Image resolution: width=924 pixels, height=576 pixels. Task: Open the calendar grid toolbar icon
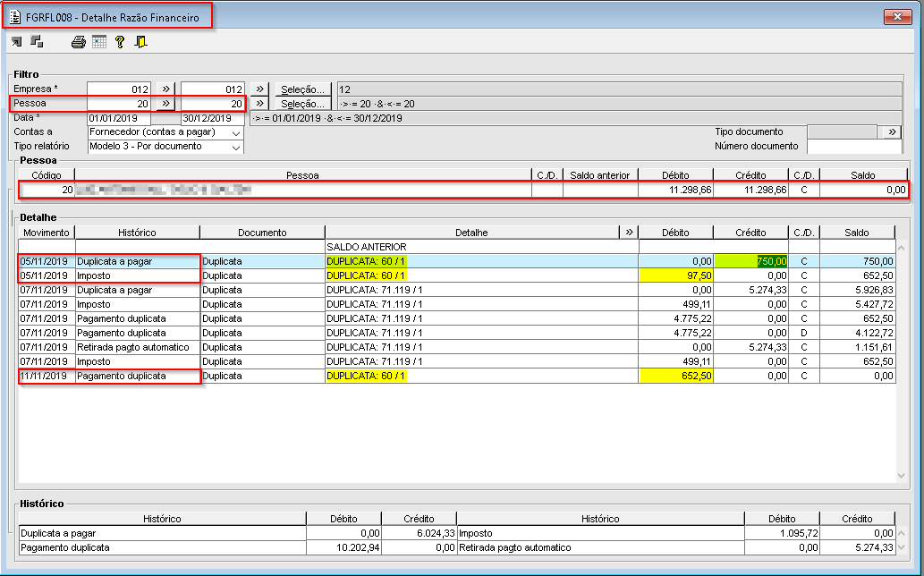99,42
